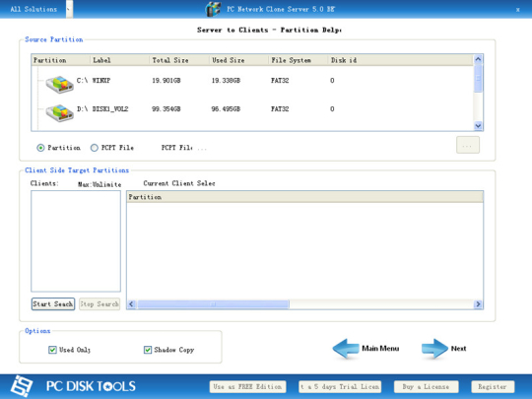Screen dimensions: 532x399
Task: Click the Used Size column header
Action: click(238, 60)
